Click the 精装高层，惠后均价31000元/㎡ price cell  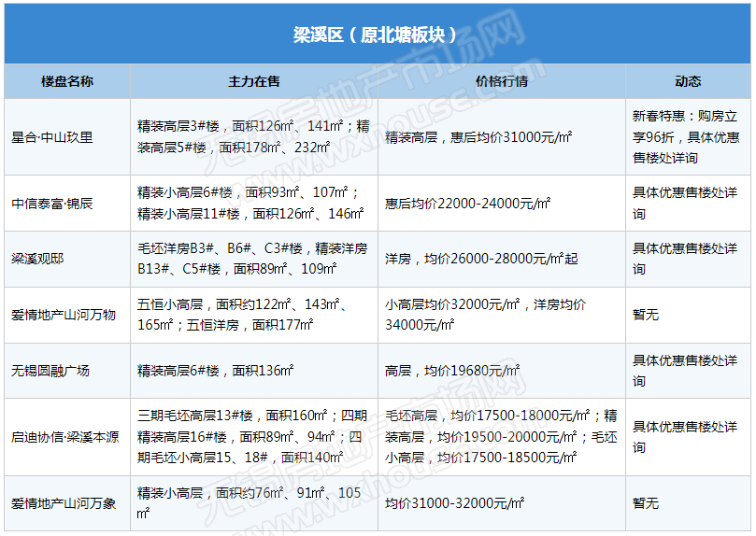click(x=478, y=137)
